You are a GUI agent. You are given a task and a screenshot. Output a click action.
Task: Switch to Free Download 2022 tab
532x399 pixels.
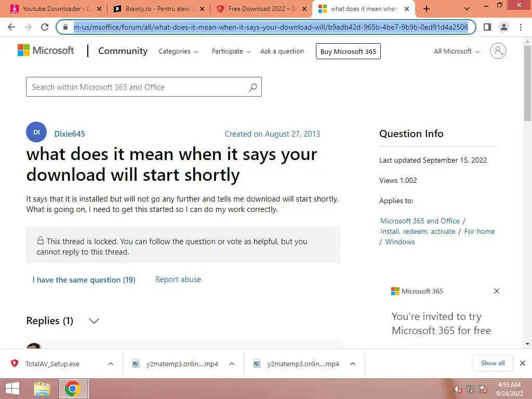tap(261, 9)
